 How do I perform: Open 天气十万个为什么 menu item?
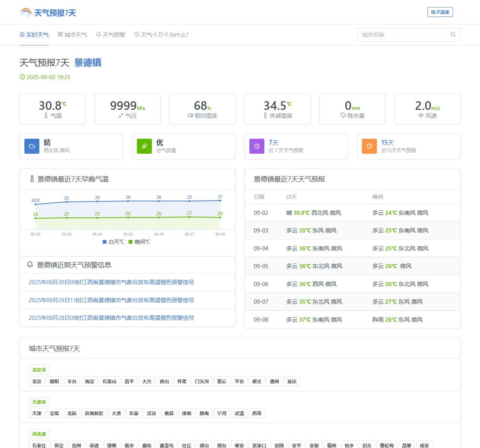tap(161, 34)
